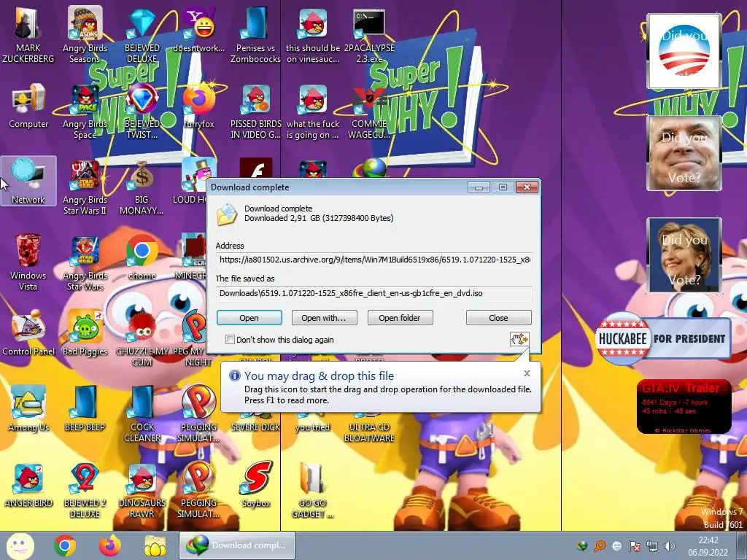Image resolution: width=747 pixels, height=560 pixels.
Task: Select the 2PACALYPSE 2.3.exe icon
Action: tap(369, 34)
